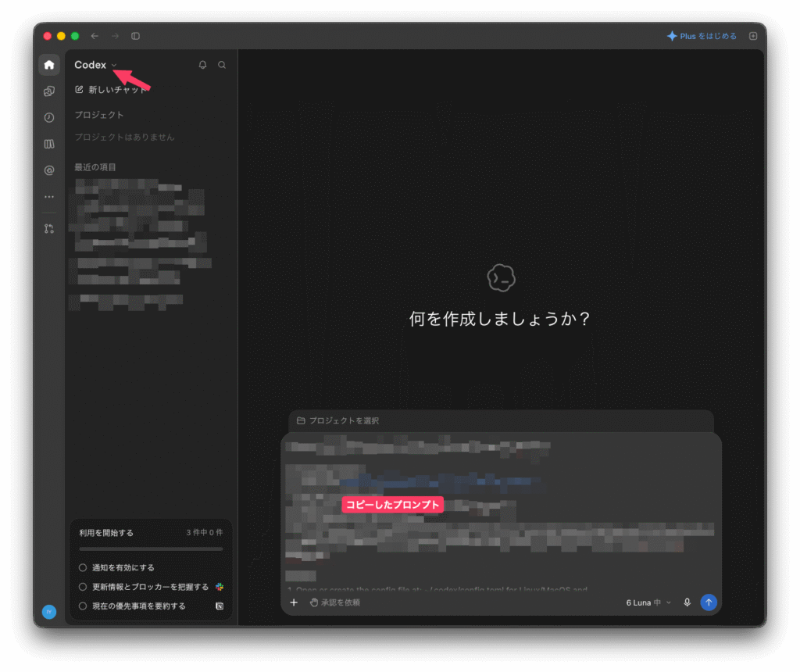800x672 pixels.
Task: Click 承認を依頼 button
Action: click(x=334, y=602)
